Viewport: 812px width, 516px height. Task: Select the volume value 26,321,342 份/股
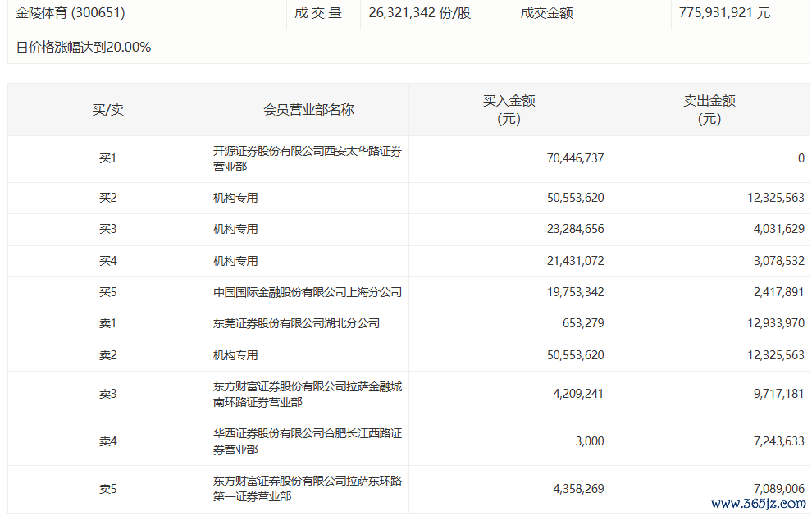tap(420, 13)
